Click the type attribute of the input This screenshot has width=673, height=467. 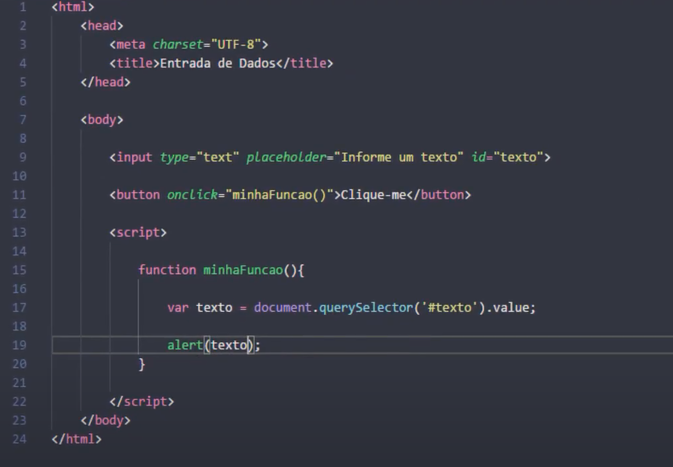[x=174, y=158]
